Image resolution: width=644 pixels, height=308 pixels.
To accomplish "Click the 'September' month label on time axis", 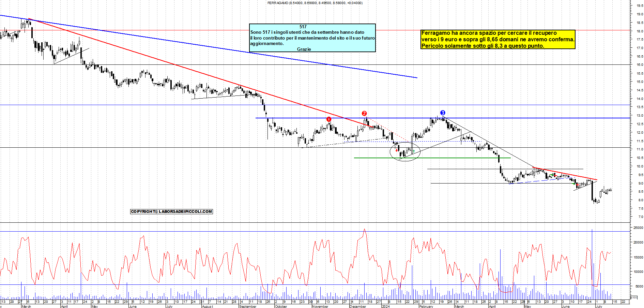I will (248, 306).
